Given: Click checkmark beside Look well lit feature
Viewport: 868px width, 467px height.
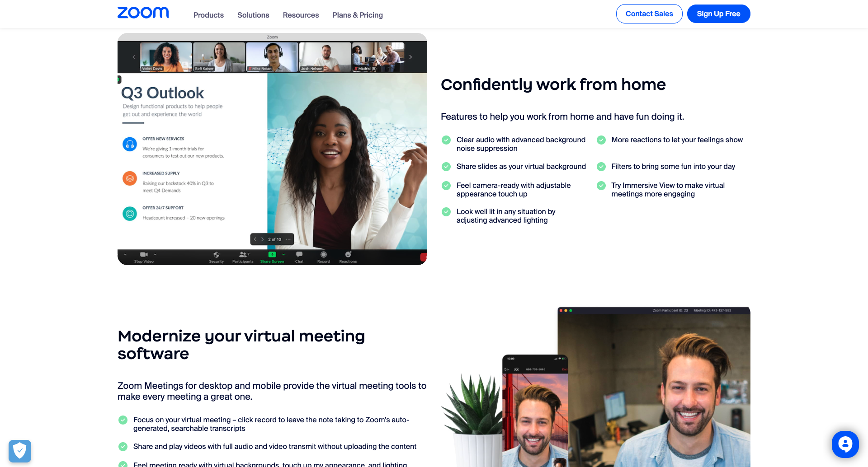Looking at the screenshot, I should (x=446, y=212).
